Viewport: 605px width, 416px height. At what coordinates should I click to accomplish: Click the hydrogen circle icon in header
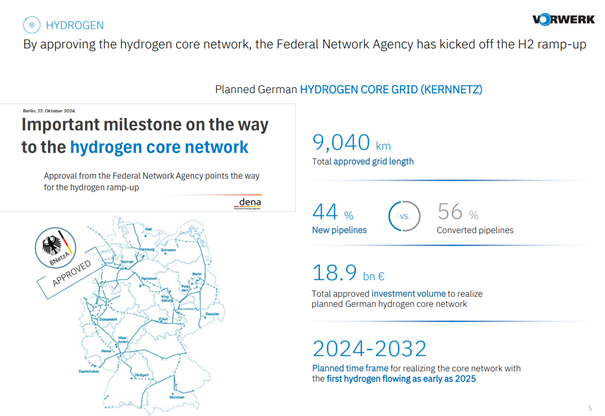tap(32, 25)
